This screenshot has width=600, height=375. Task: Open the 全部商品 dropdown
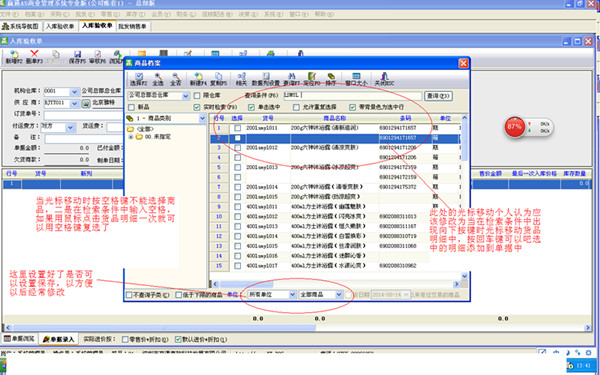point(321,295)
